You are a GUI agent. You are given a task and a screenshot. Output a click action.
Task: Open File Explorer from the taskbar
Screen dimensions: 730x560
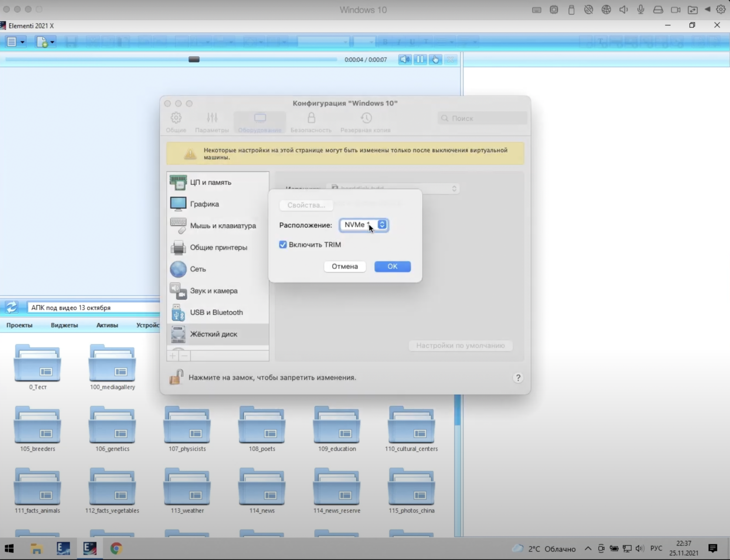click(36, 549)
